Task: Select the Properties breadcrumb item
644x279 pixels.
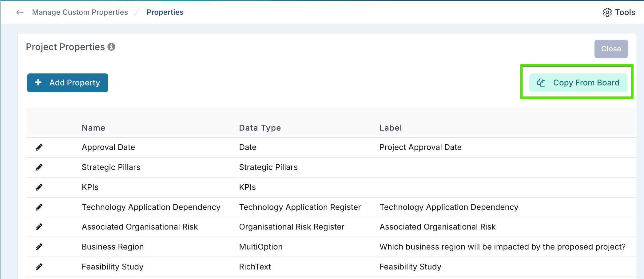Action: (165, 12)
